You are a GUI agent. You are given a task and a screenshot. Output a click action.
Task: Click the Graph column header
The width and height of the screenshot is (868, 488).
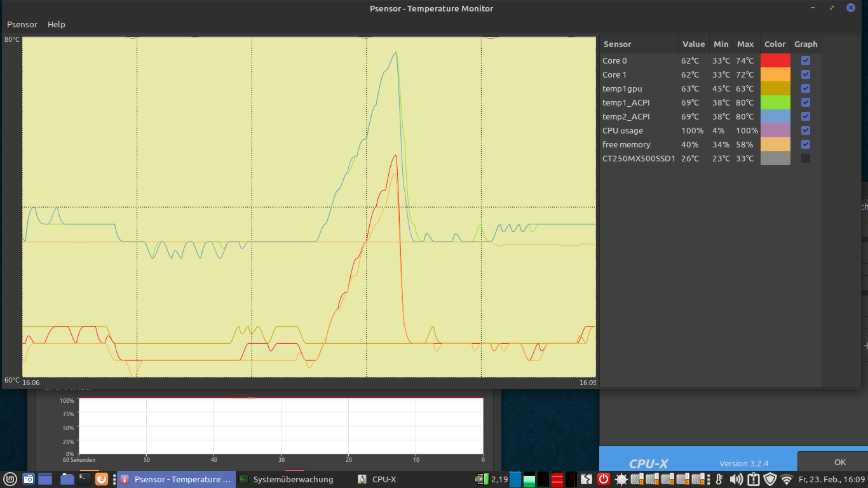pyautogui.click(x=806, y=44)
